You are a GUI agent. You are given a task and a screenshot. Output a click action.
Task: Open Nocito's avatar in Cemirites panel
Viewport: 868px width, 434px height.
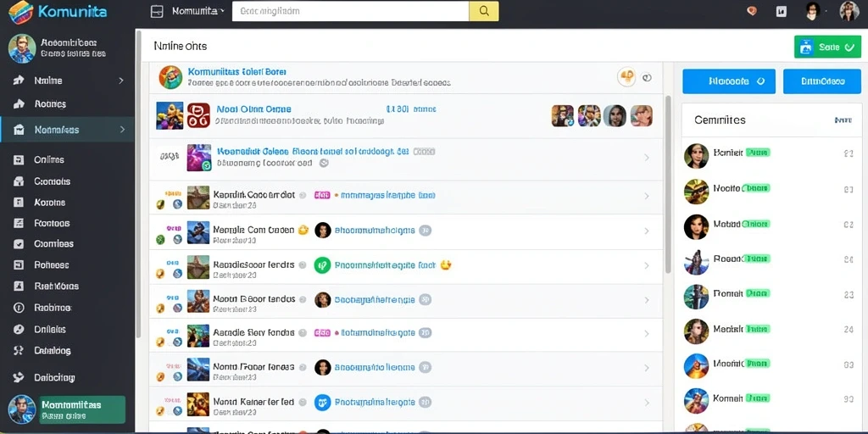coord(697,192)
